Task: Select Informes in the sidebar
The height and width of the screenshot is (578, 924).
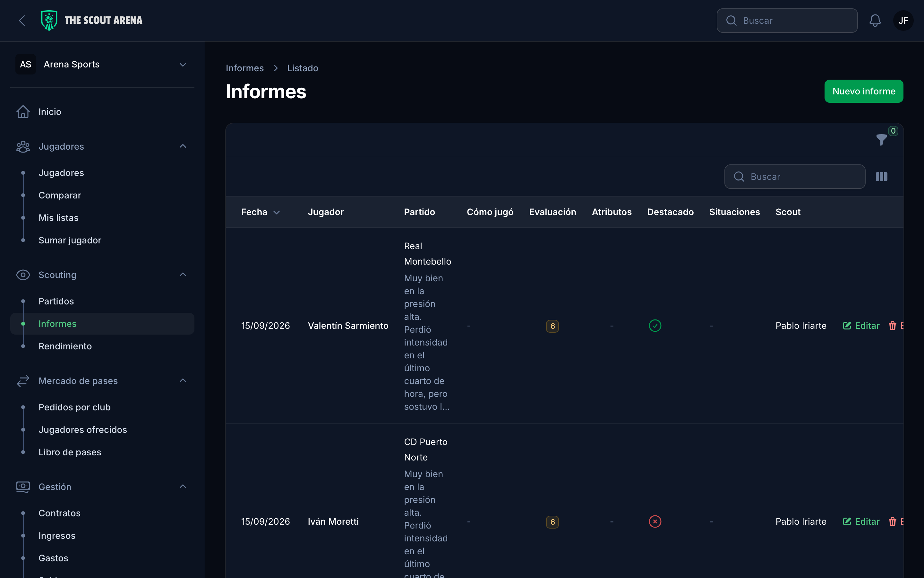Action: click(102, 324)
